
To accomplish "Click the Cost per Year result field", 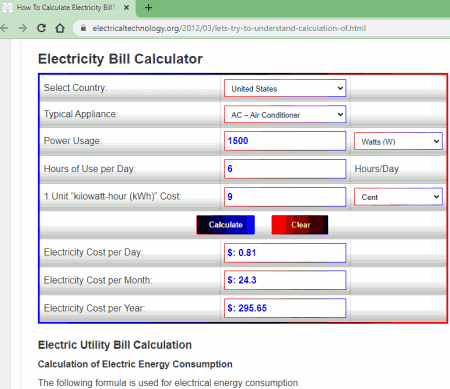I will (x=285, y=308).
